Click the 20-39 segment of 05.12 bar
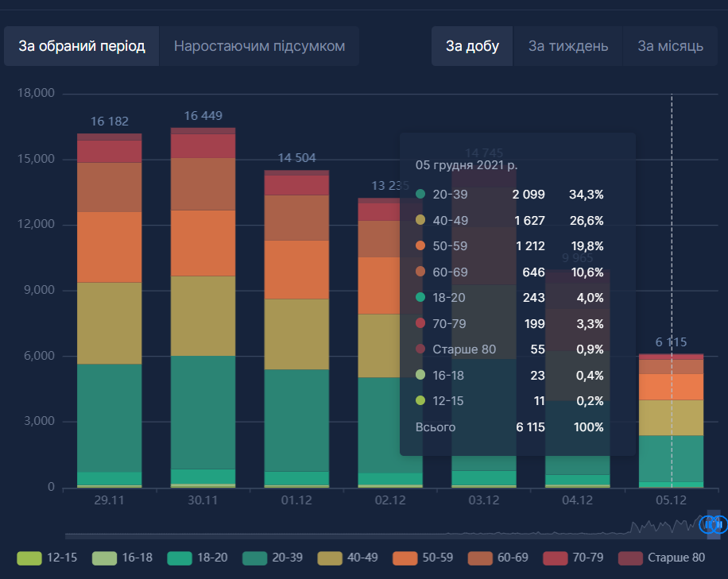 coord(672,458)
